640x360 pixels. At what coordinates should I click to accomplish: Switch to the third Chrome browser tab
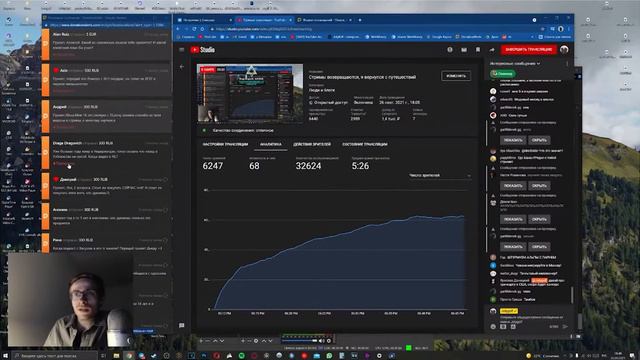[324, 20]
